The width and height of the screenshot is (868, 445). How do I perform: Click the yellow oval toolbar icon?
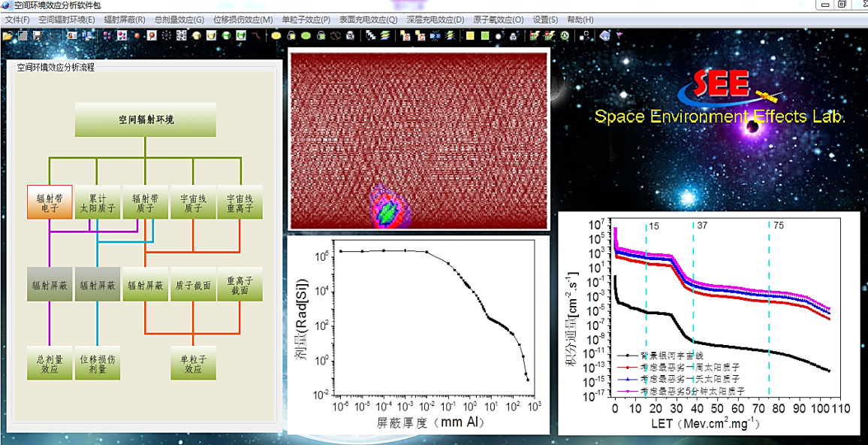click(276, 35)
